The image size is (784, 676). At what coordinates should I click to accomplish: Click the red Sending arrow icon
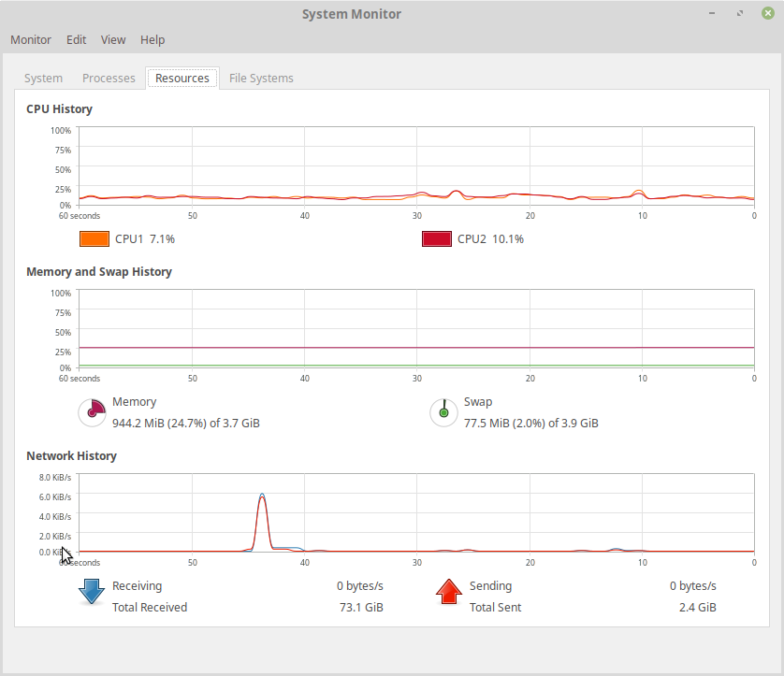point(448,592)
